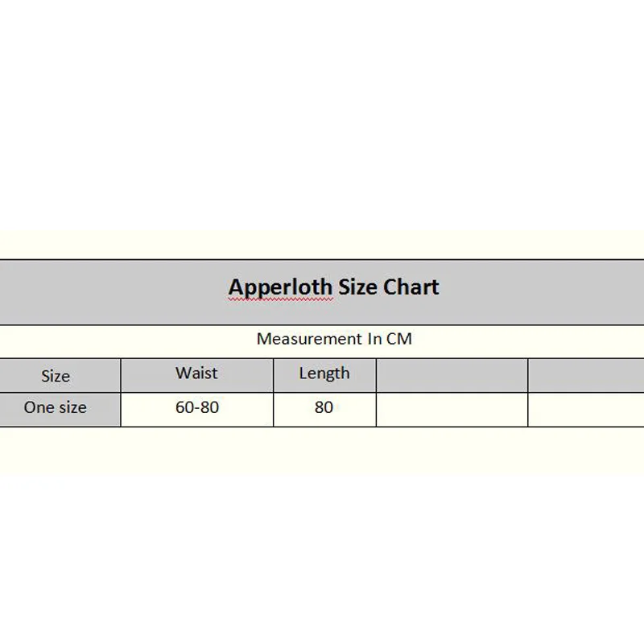The image size is (644, 644).
Task: Select the 60-80 waist value cell
Action: tap(196, 408)
